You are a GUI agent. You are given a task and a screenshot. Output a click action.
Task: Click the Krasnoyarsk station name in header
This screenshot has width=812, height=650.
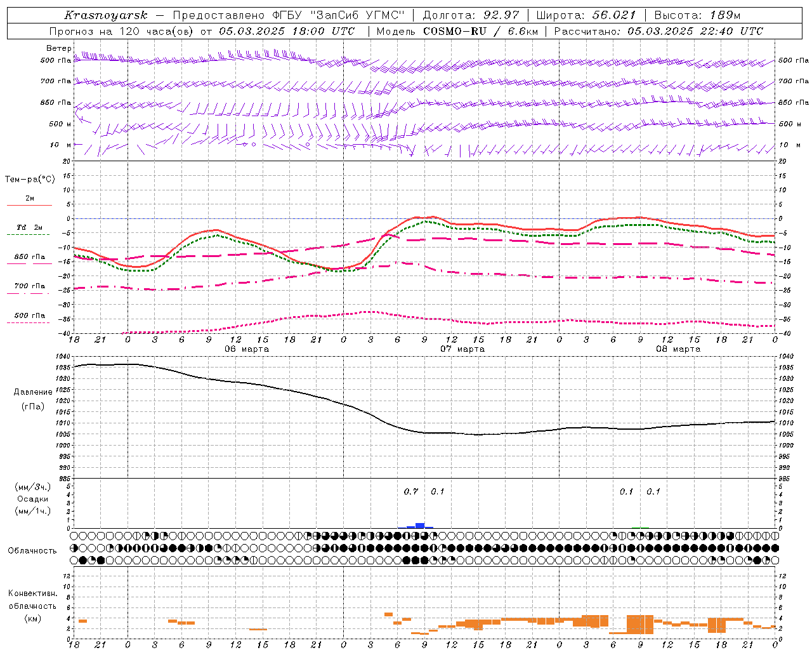click(106, 15)
